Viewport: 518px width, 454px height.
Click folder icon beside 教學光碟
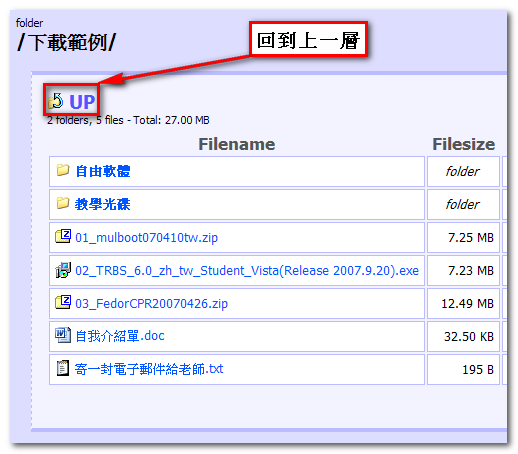63,203
